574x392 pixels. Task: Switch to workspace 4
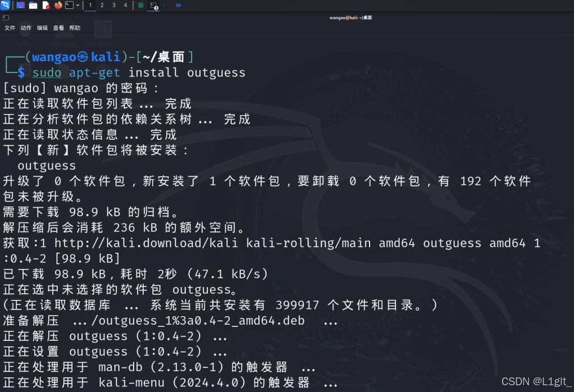(126, 6)
